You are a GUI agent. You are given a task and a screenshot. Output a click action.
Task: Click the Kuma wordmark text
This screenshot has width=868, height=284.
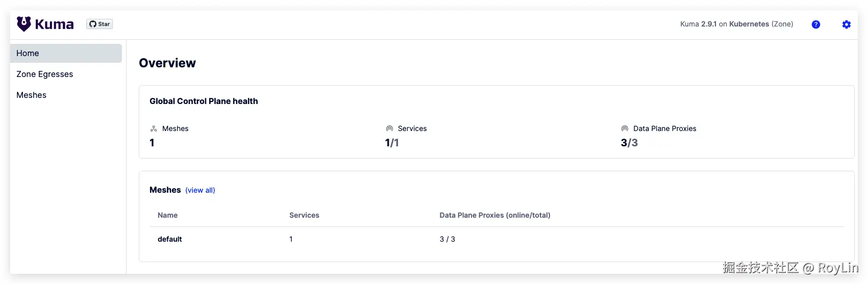[54, 24]
